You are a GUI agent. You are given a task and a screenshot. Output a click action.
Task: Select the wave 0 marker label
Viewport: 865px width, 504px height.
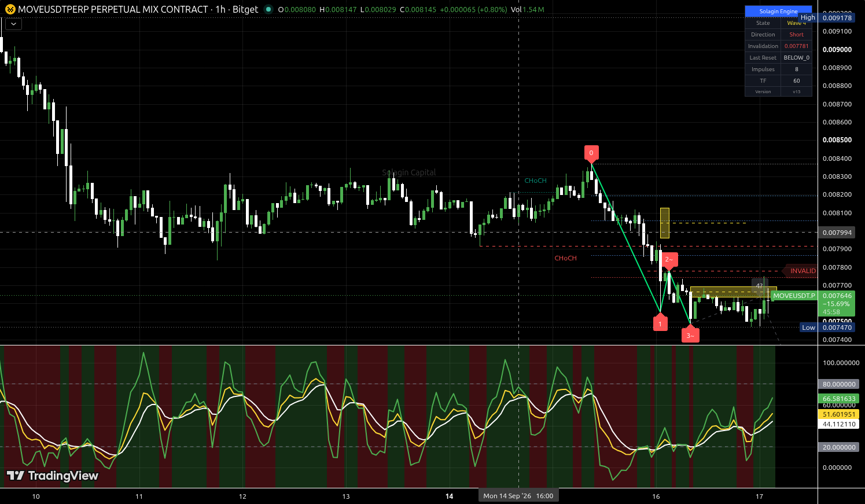point(591,153)
